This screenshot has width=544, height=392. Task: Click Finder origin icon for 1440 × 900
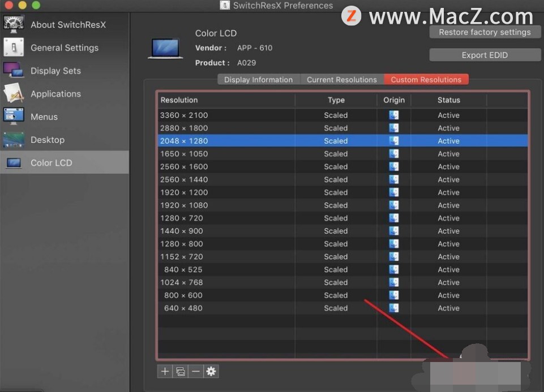[394, 231]
